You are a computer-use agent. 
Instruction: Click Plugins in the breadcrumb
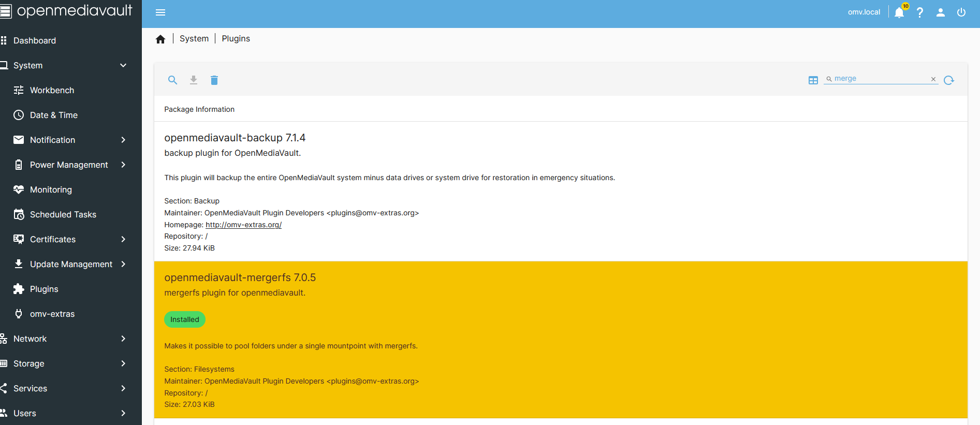[x=236, y=39]
